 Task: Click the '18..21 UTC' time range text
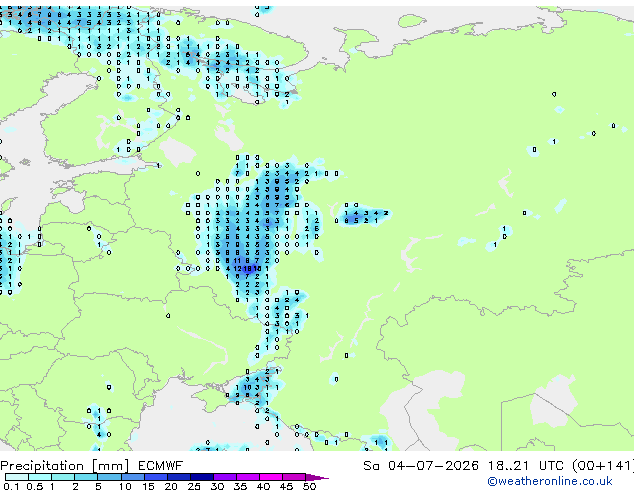(x=526, y=465)
